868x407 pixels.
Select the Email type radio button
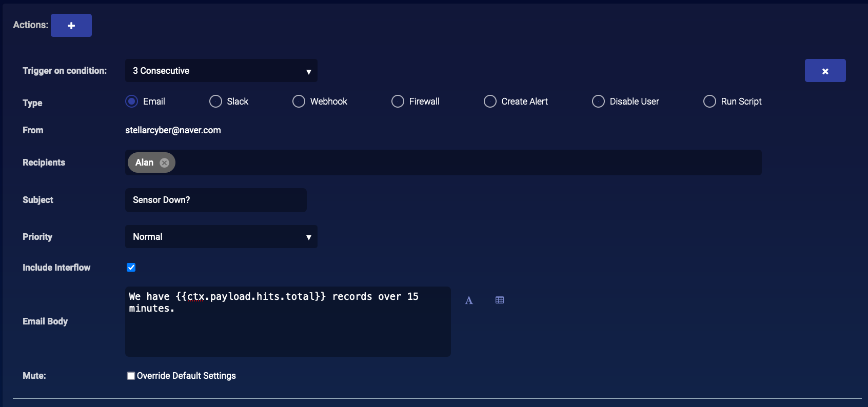(132, 101)
